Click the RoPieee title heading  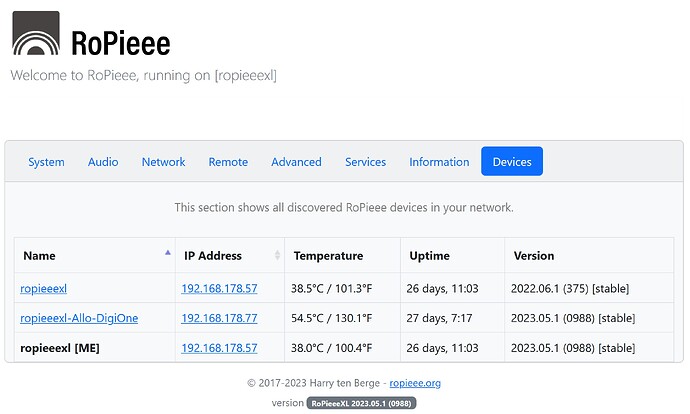tap(121, 43)
